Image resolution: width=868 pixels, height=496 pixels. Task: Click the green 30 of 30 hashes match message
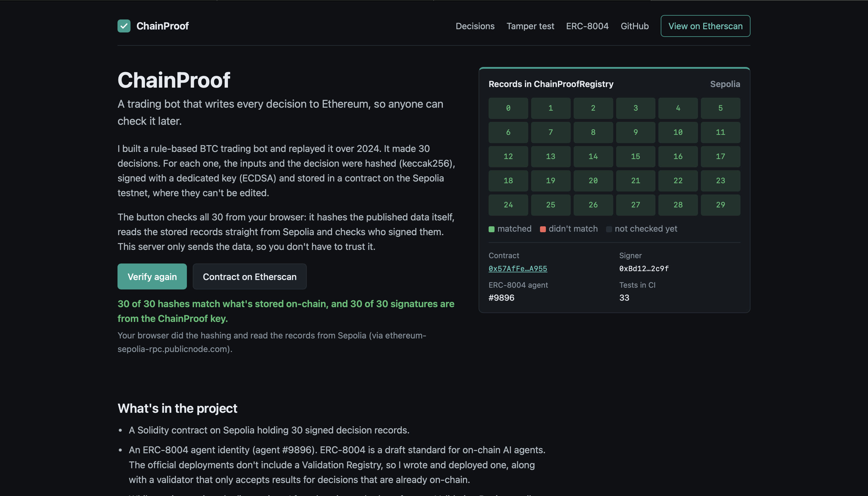pyautogui.click(x=285, y=311)
